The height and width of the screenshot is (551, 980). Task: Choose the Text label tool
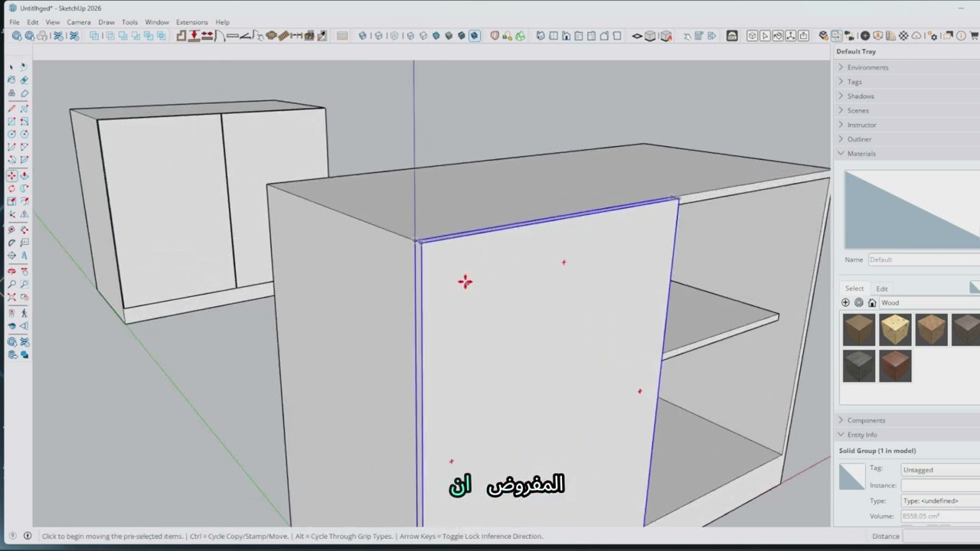point(24,242)
